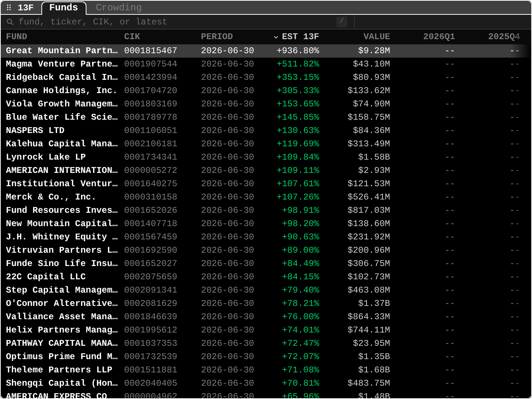The height and width of the screenshot is (399, 532).
Task: Click Shengqi Capital (Hon… row
Action: click(x=266, y=383)
